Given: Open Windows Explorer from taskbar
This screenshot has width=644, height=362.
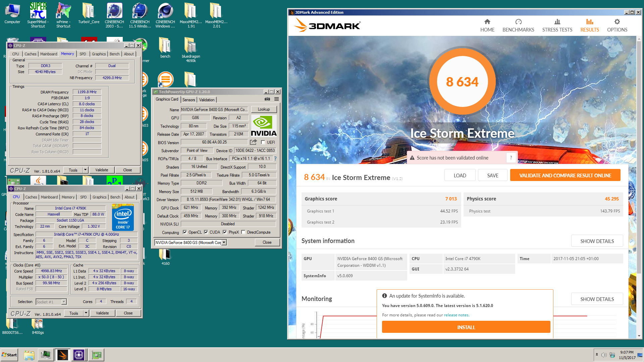Looking at the screenshot, I should [29, 355].
